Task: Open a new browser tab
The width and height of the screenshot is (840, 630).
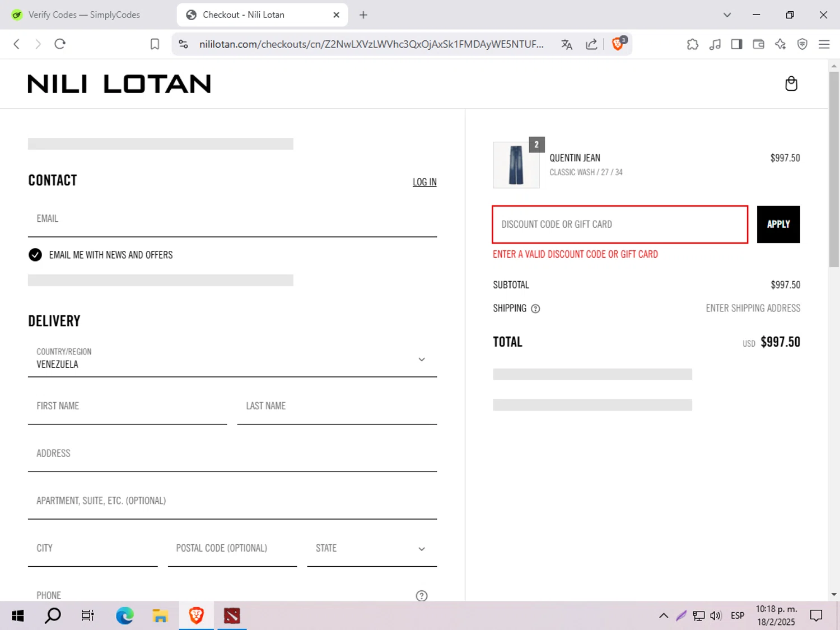Action: coord(363,15)
